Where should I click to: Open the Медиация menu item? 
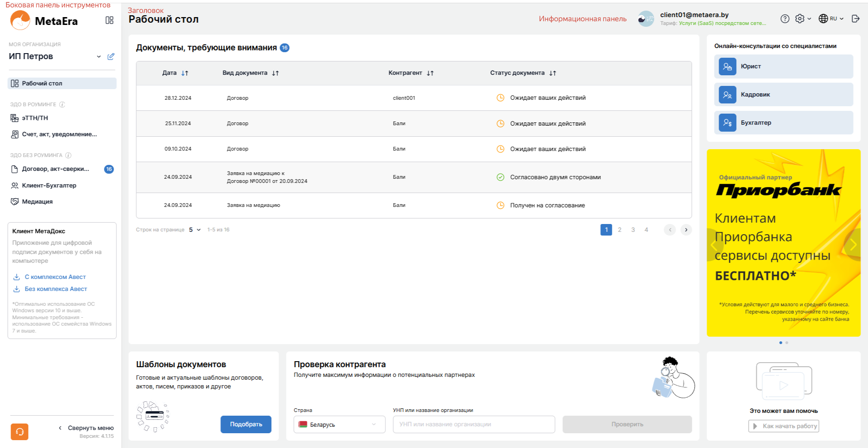[37, 201]
